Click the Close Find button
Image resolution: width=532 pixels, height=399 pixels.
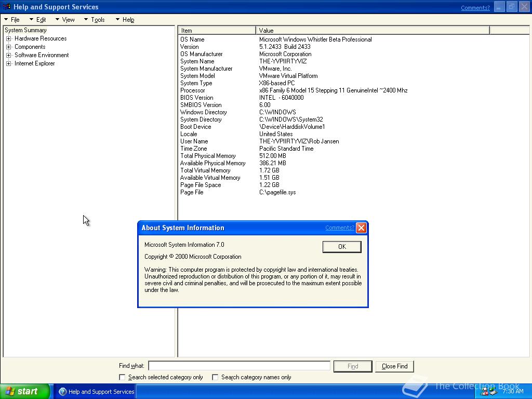click(x=395, y=366)
